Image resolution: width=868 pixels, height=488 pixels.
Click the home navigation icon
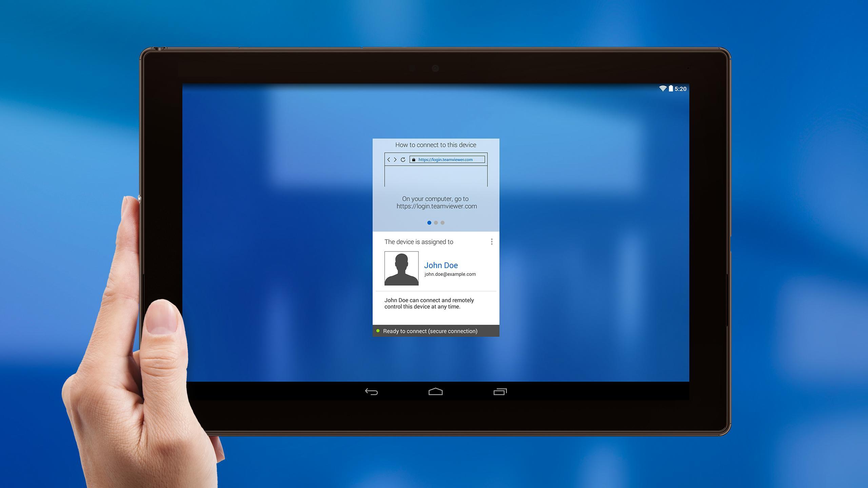pos(435,391)
